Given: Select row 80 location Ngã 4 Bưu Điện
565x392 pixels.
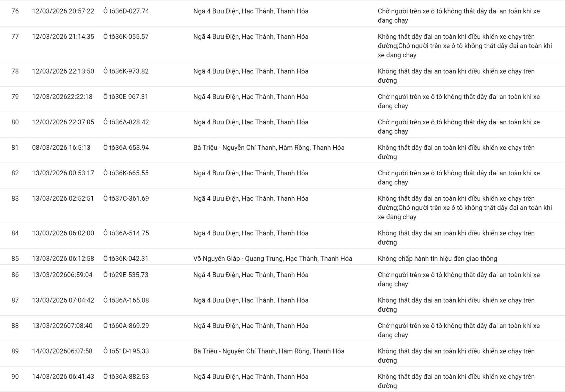Looking at the screenshot, I should (x=251, y=122).
